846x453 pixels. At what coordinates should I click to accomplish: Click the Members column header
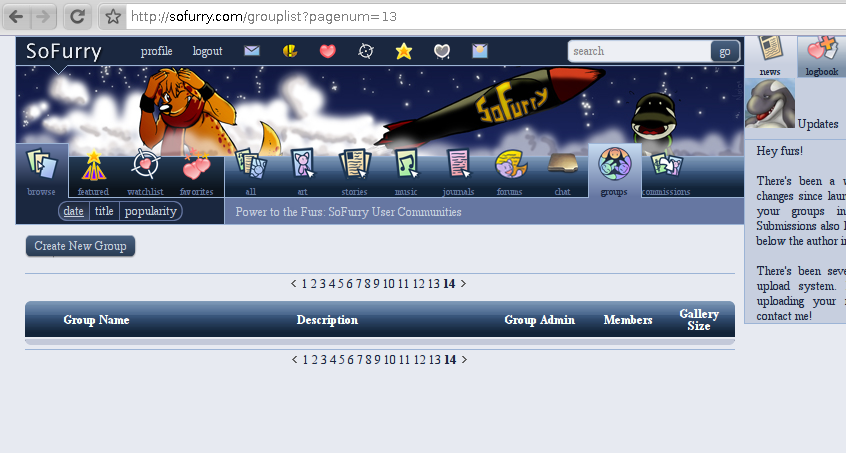pyautogui.click(x=628, y=320)
